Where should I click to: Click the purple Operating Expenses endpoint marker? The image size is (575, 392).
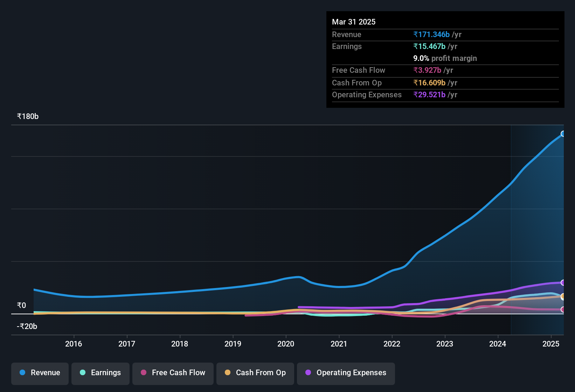[563, 282]
